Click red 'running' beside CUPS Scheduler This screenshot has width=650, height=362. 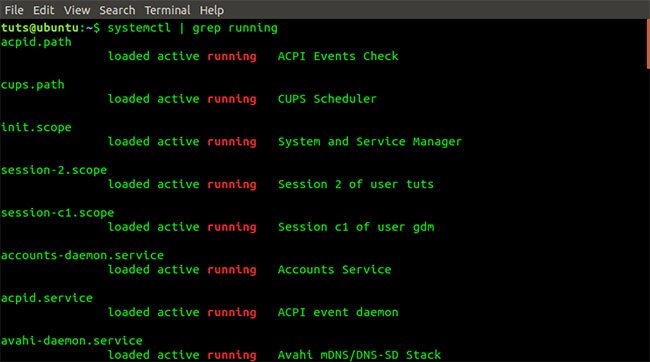232,100
